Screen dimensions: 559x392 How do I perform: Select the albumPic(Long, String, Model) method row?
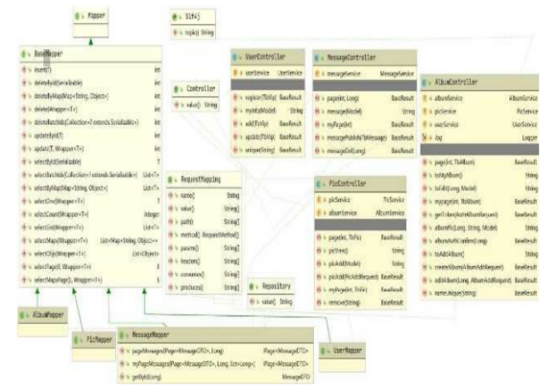[480, 228]
